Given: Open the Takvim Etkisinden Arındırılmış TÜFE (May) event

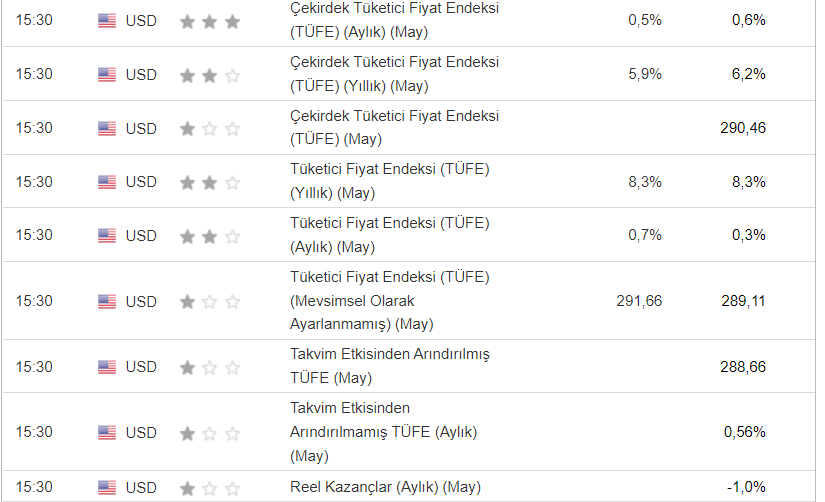Looking at the screenshot, I should click(390, 366).
